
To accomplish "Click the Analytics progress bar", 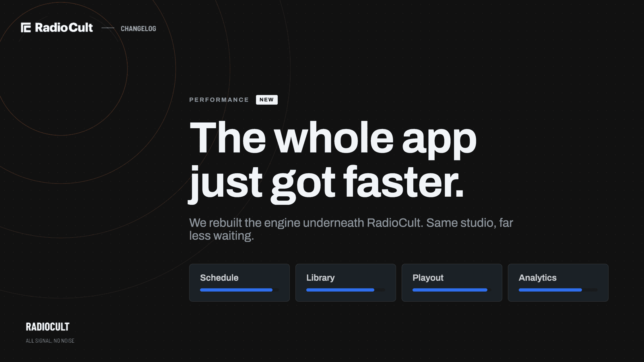I will [558, 290].
